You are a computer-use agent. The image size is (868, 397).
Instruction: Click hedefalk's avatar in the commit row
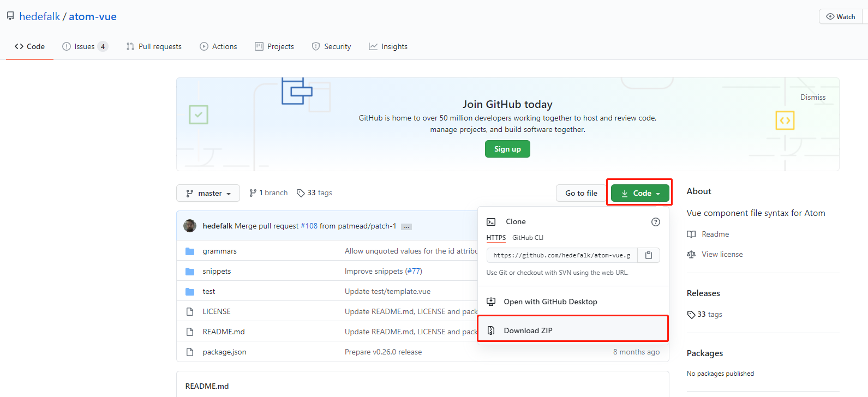pos(190,226)
